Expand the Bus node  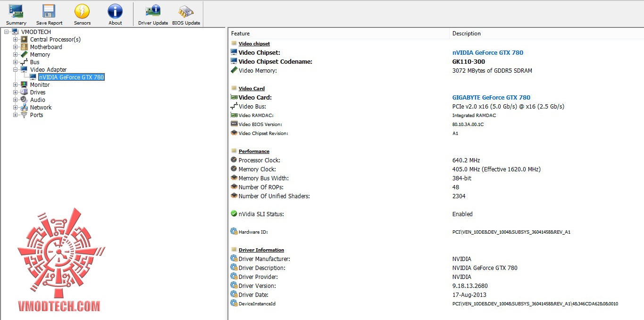16,62
